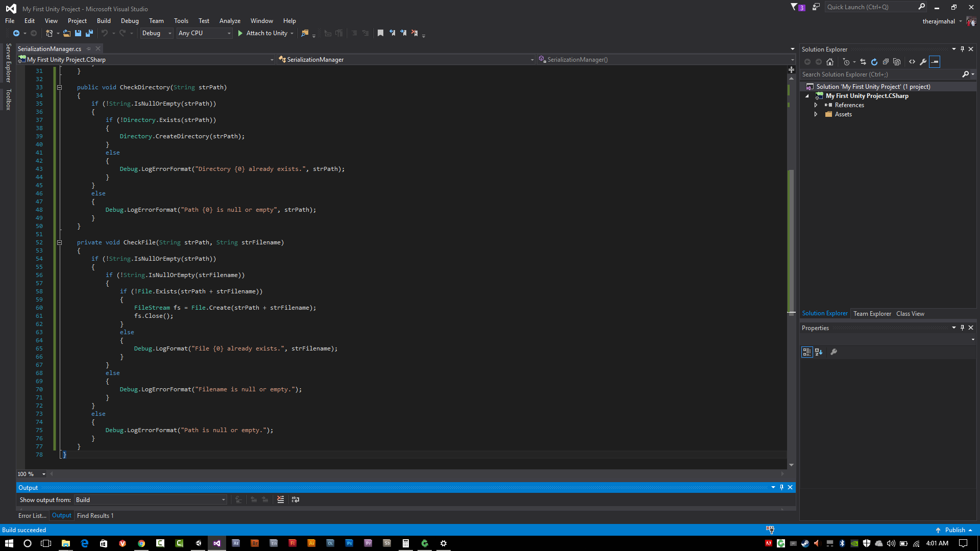
Task: Collapse the CheckFile method outline
Action: click(60, 242)
